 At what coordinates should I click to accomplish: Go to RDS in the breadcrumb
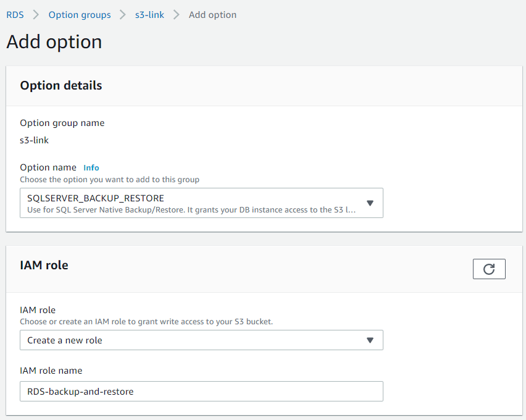(x=15, y=15)
